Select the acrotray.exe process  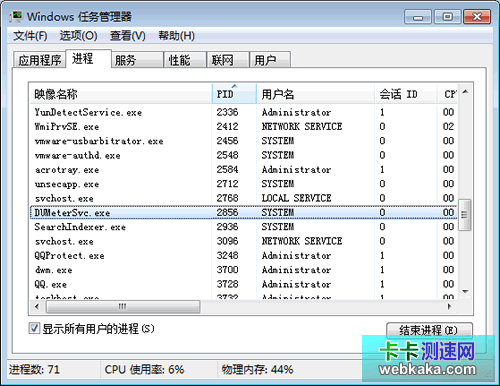(243, 170)
